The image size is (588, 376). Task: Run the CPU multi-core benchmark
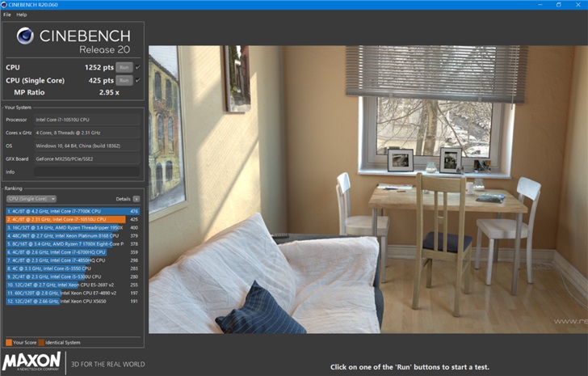(x=124, y=67)
